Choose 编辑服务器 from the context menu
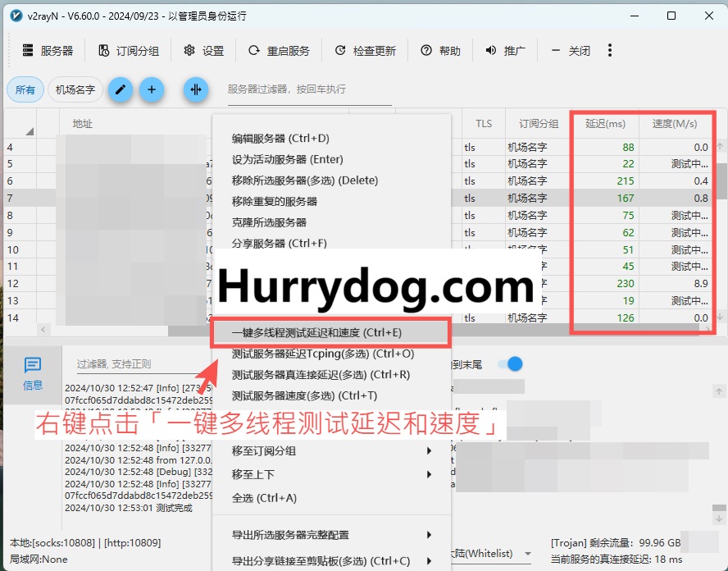Screen dimensions: 728x571 click(x=280, y=138)
